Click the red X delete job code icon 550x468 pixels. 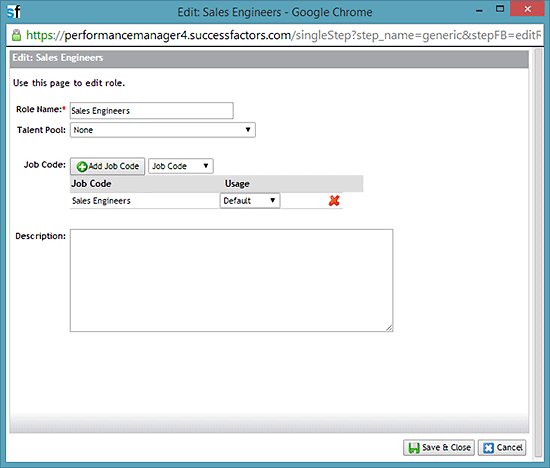point(334,201)
